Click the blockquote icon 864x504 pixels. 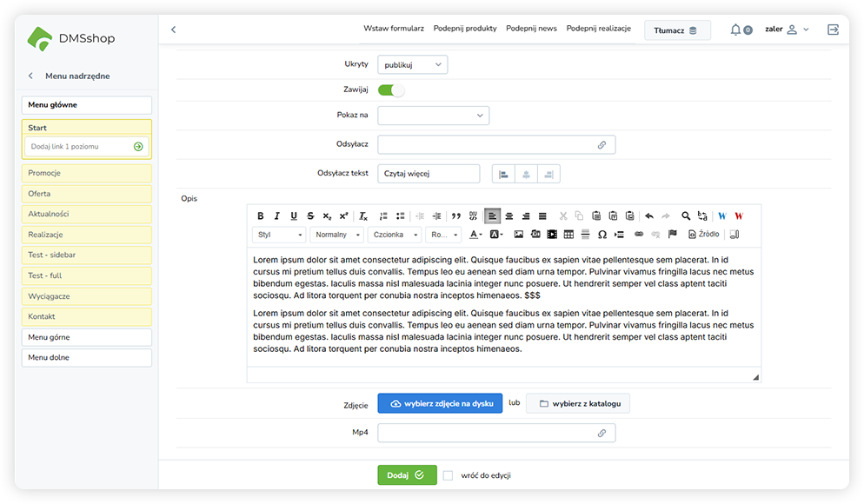[x=456, y=216]
